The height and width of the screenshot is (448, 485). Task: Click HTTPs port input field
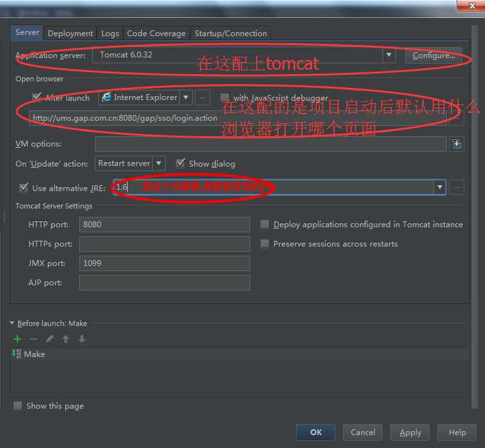(164, 244)
